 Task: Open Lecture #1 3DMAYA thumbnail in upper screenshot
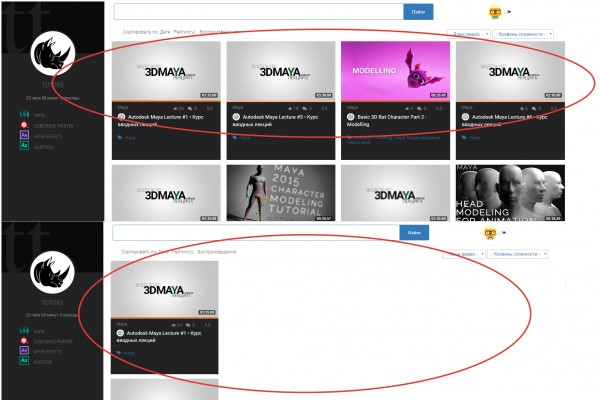click(x=166, y=71)
